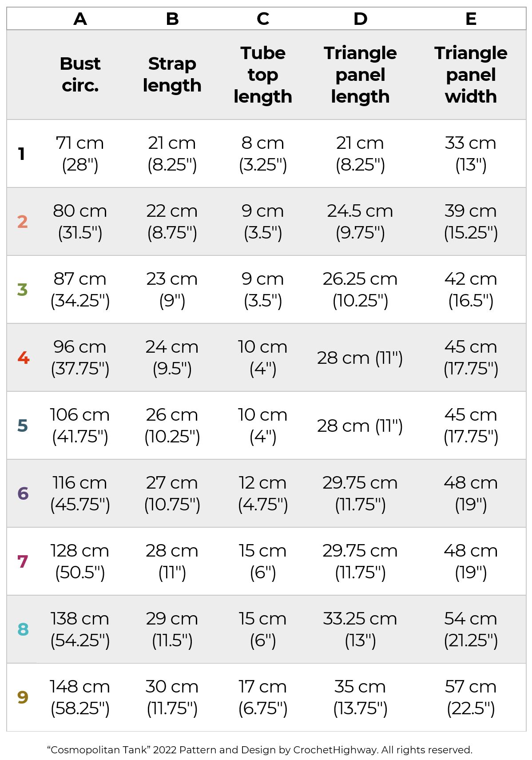This screenshot has height=760, width=532.
Task: Select the red size 4 row label
Action: point(23,358)
